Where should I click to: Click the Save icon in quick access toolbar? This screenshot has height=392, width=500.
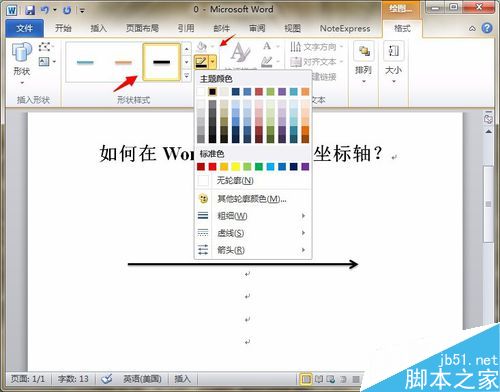click(30, 10)
